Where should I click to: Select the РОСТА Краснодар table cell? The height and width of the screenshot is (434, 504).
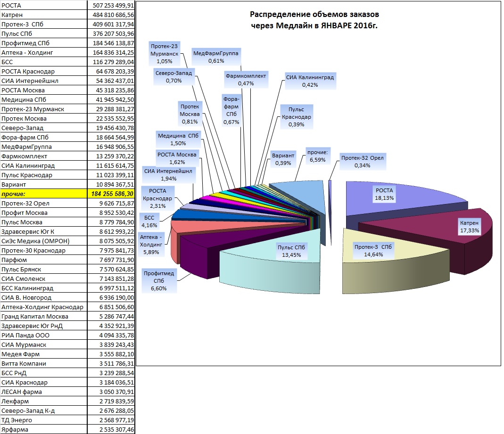[x=43, y=71]
